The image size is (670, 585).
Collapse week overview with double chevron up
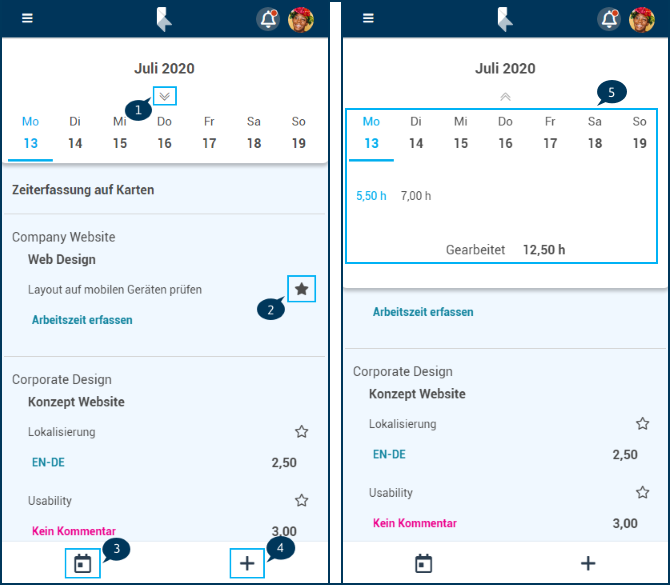[x=505, y=97]
